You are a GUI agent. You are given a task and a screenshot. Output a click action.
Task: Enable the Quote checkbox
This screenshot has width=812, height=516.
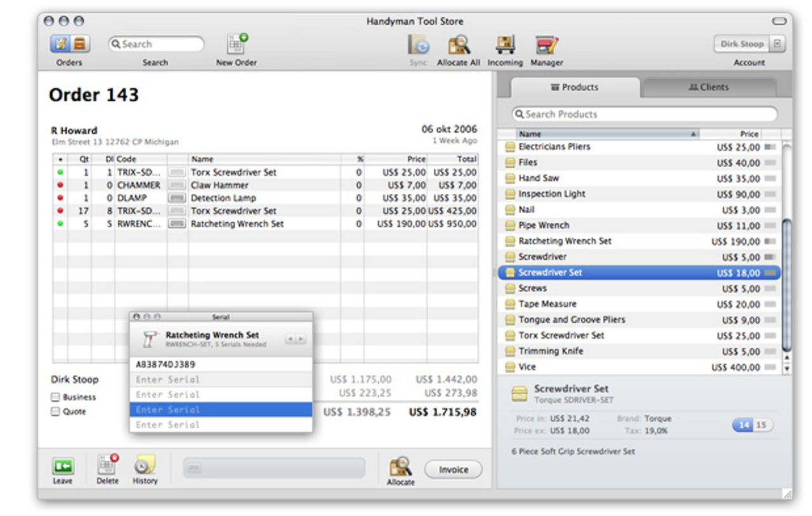[x=56, y=412]
